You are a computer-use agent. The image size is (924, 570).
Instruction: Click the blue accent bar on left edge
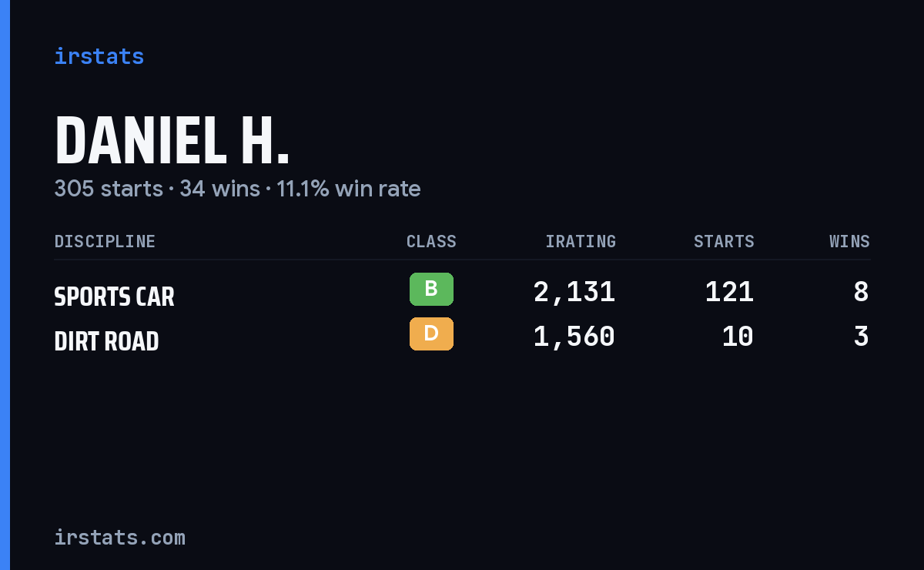[x=5, y=285]
